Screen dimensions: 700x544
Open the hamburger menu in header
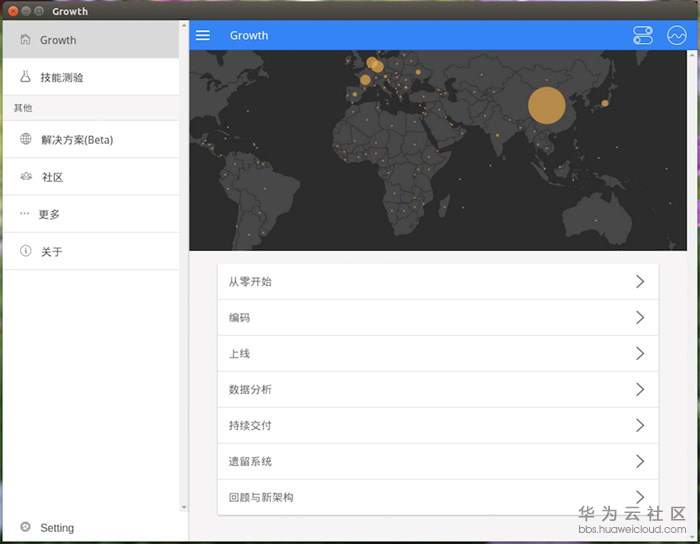coord(202,35)
